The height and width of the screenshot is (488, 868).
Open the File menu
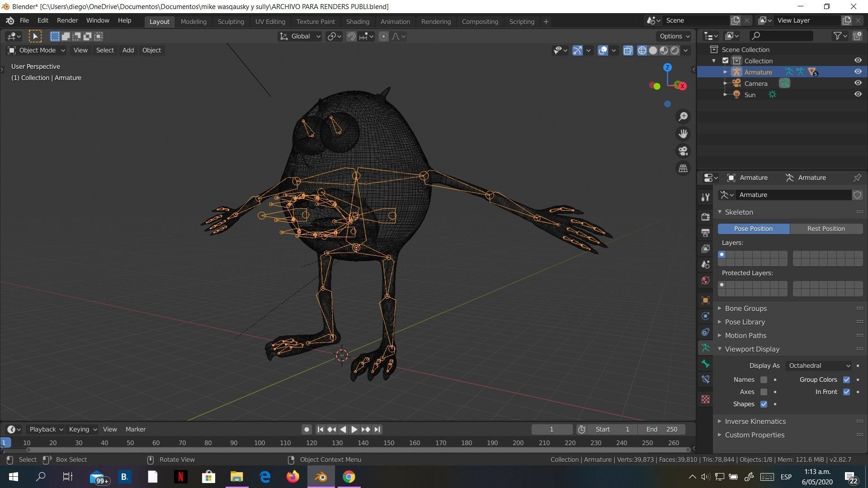coord(24,21)
